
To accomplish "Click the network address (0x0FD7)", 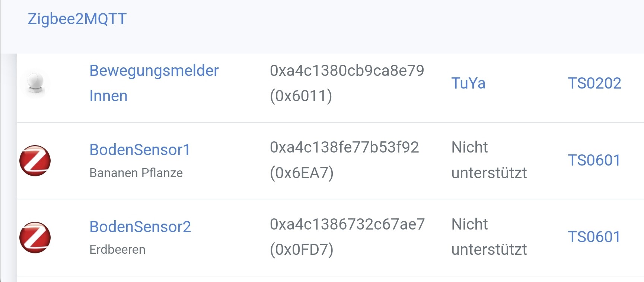I will click(302, 250).
